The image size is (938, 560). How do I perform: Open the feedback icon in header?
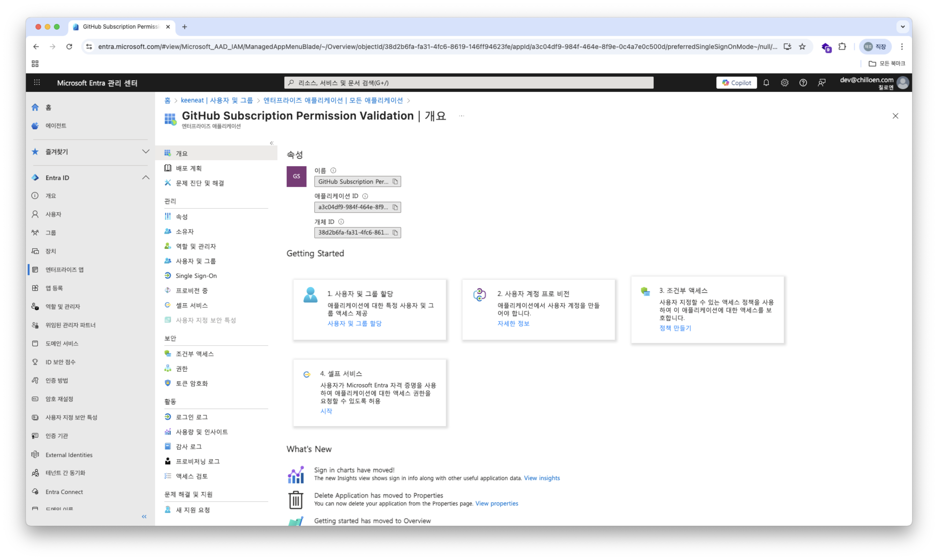tap(821, 83)
